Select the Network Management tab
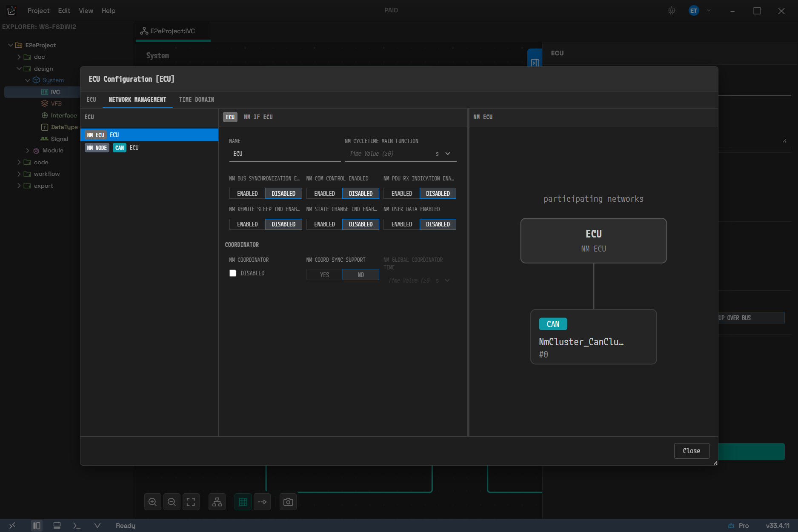 pyautogui.click(x=137, y=100)
